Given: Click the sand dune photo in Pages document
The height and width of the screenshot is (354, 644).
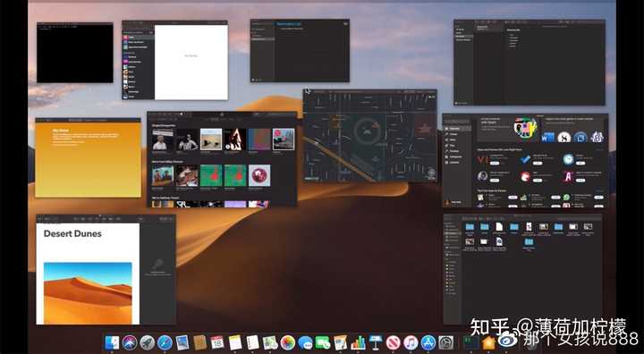Looking at the screenshot, I should pos(88,293).
